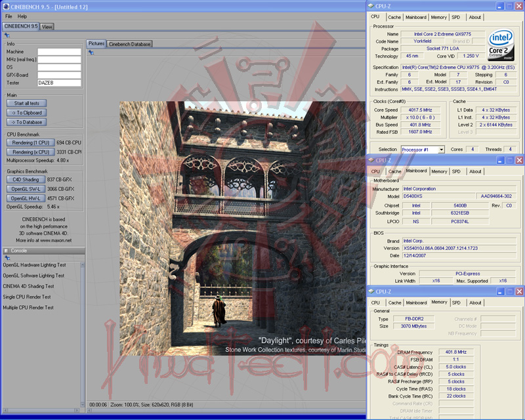Minimize the top CPU-Z window
Screen dimensions: 525x420
[500, 7]
